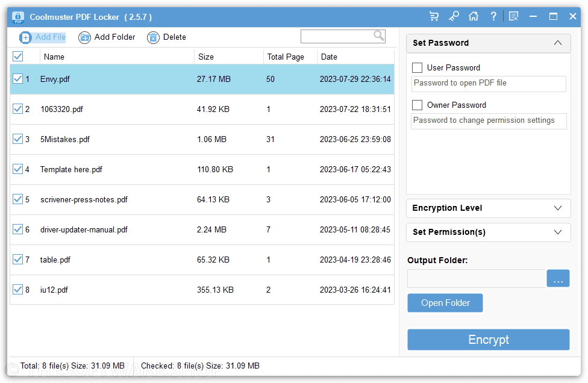Select the Envy.pdf file name
The height and width of the screenshot is (383, 588).
pyautogui.click(x=55, y=79)
